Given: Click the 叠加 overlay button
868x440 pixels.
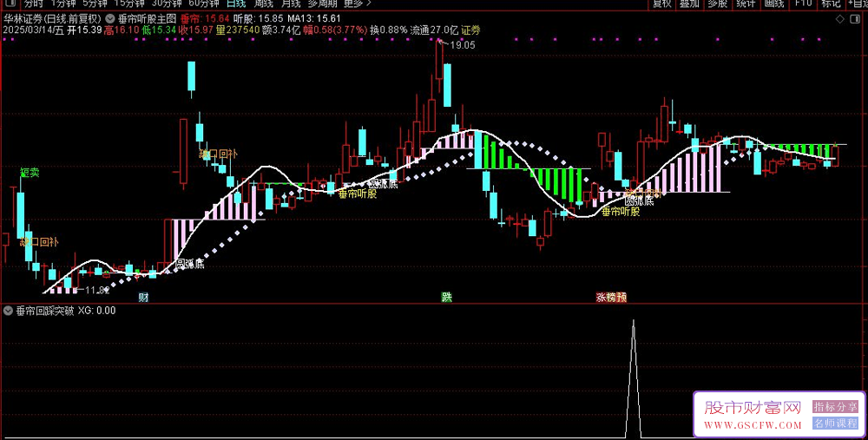Looking at the screenshot, I should (689, 3).
